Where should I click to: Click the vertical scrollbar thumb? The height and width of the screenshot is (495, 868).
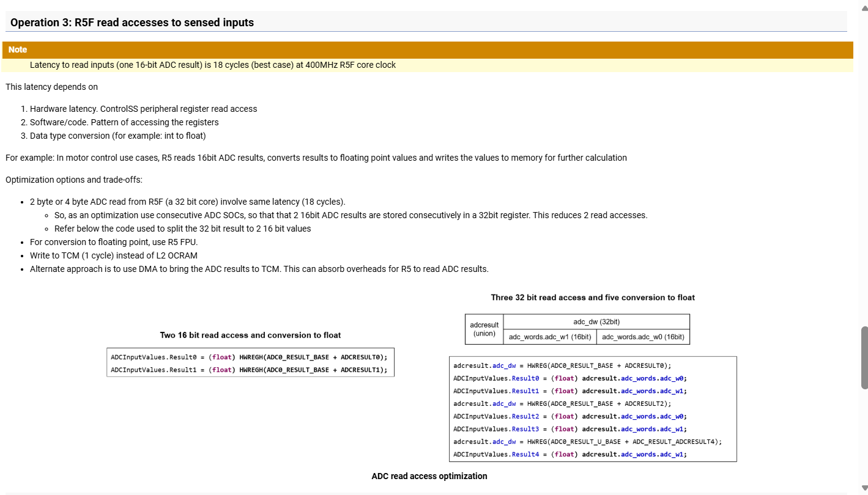[864, 358]
